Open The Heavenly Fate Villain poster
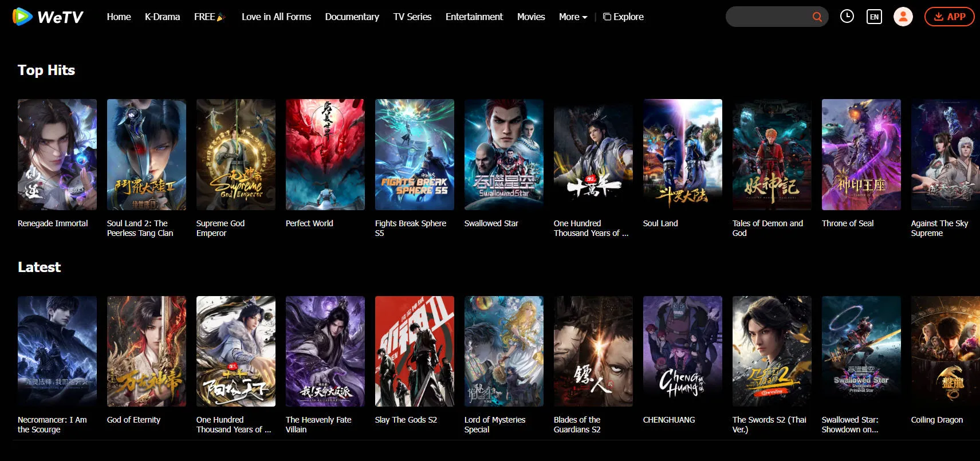980x461 pixels. 325,351
